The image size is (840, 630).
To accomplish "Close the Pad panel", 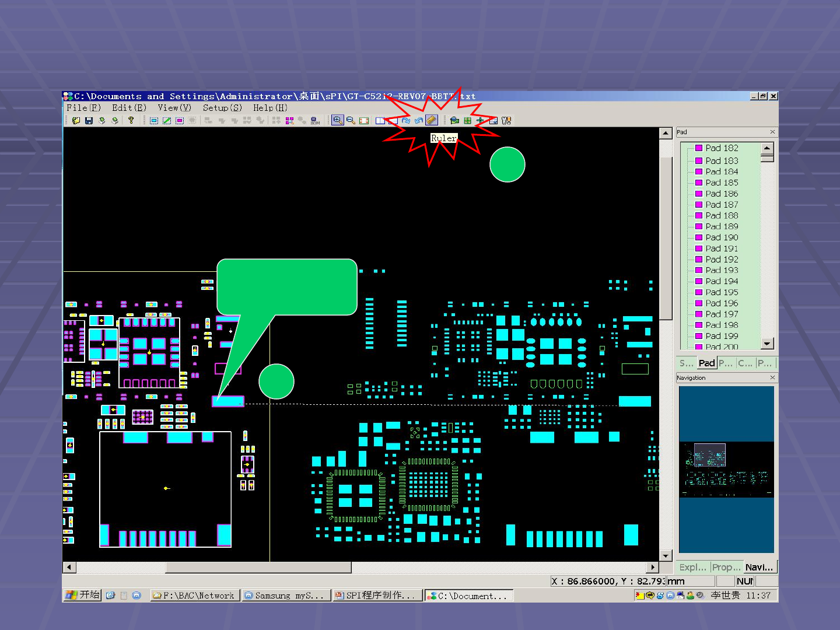I will pyautogui.click(x=772, y=132).
